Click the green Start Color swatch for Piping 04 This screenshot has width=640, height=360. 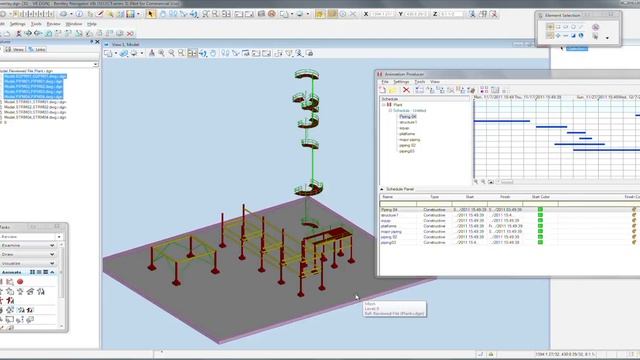tap(540, 209)
